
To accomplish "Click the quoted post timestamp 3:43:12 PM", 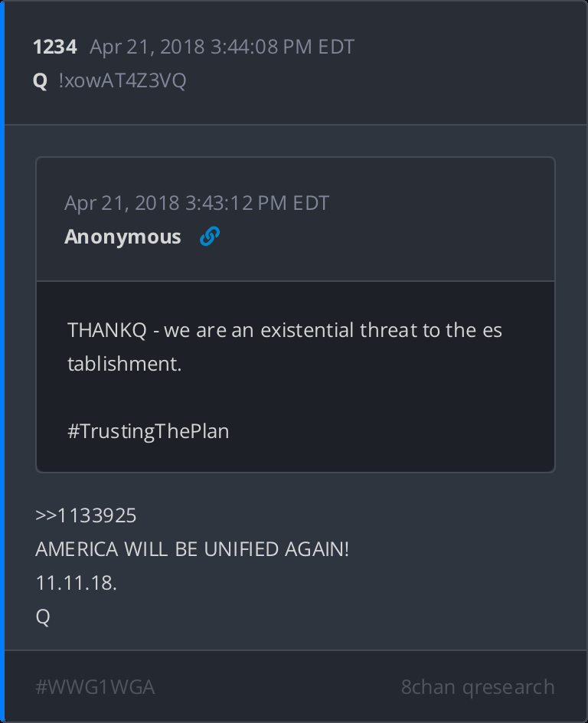I will (197, 203).
